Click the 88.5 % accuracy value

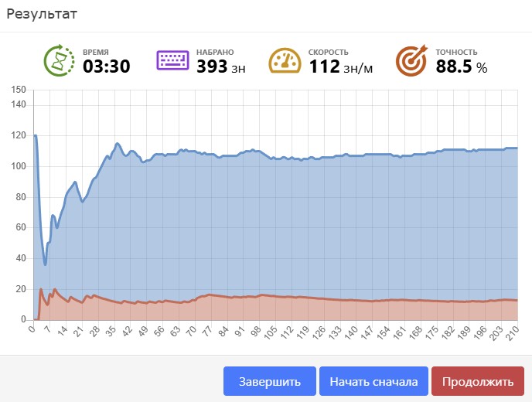click(x=462, y=66)
